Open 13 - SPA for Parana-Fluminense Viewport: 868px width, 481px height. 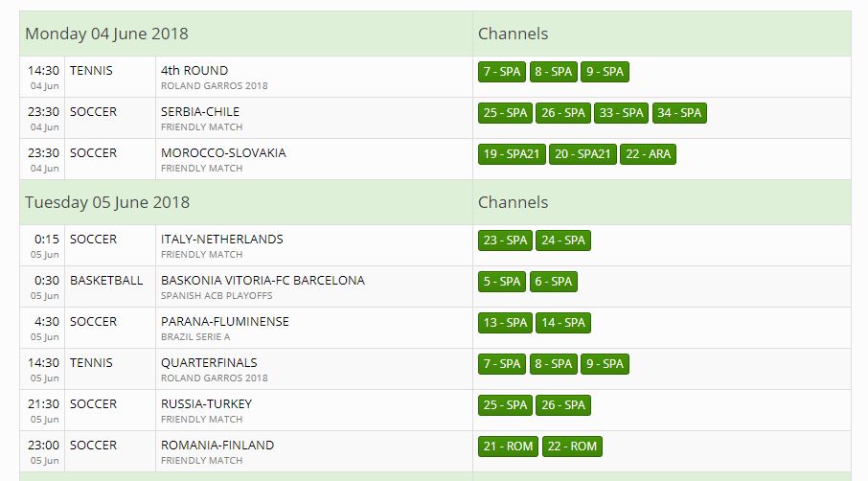505,323
